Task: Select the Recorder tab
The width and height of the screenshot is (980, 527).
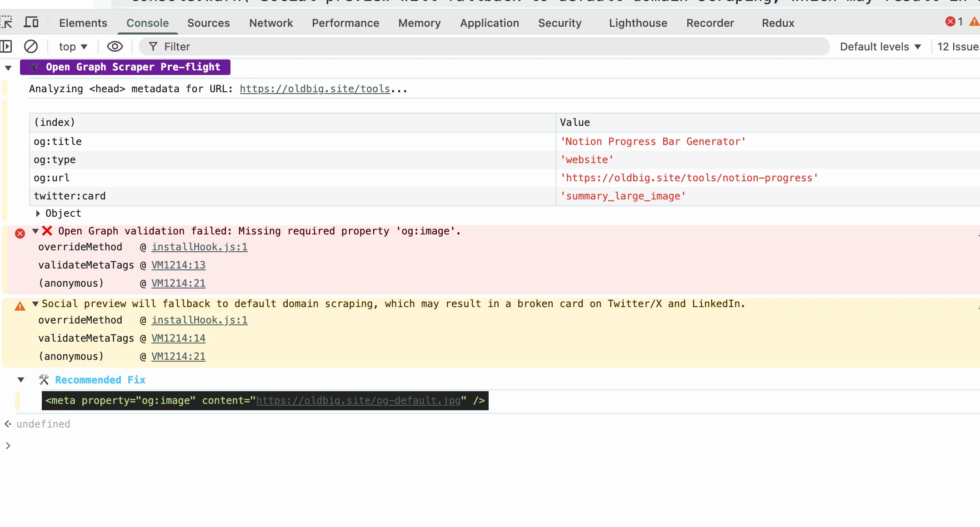Action: [710, 23]
